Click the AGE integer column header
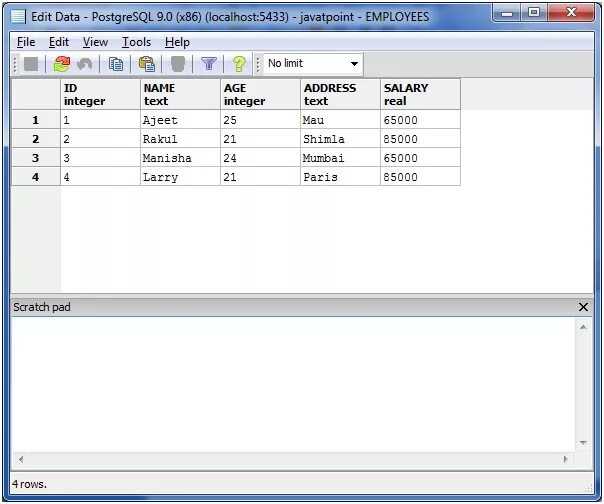Viewport: 604px width, 504px height. (260, 94)
